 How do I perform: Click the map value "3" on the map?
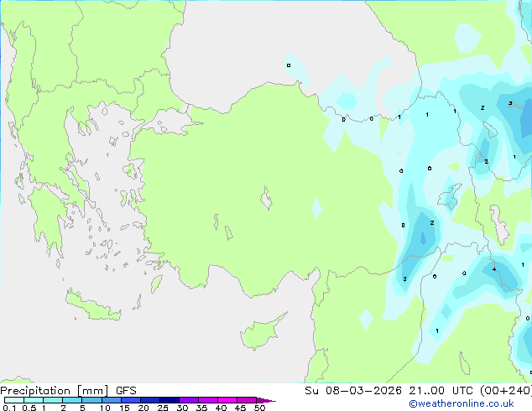click(x=510, y=103)
